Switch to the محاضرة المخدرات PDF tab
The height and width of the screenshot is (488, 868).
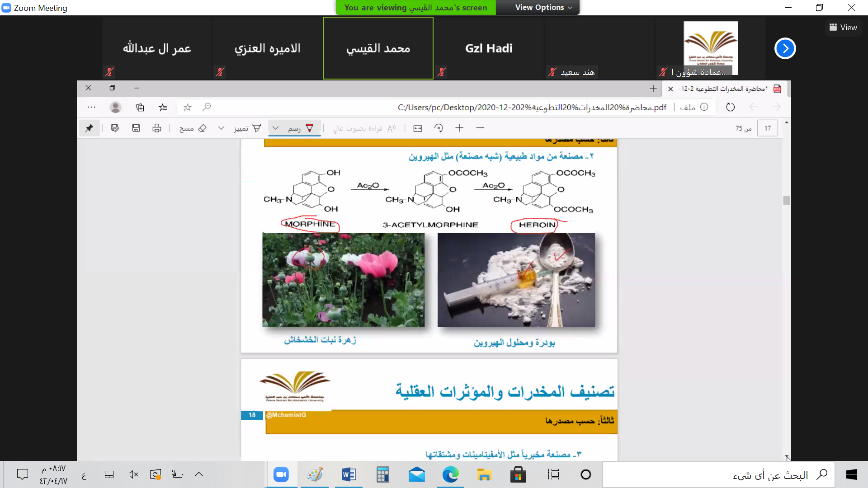(x=723, y=89)
